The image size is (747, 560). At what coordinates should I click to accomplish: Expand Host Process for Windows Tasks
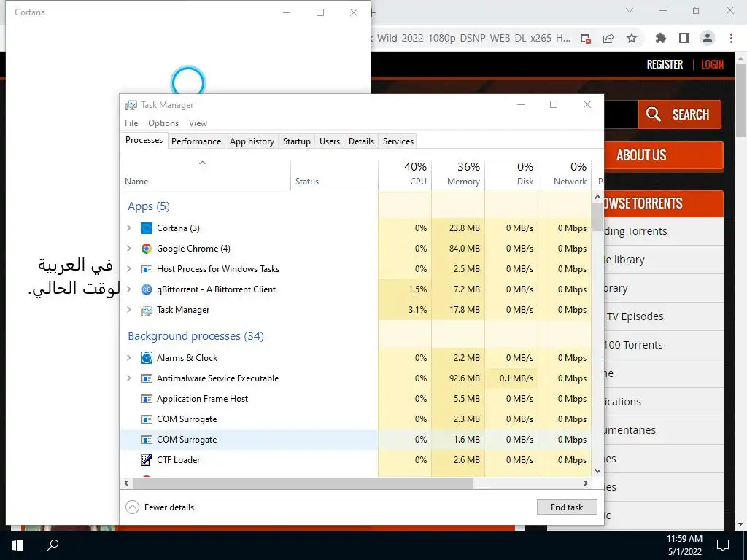pyautogui.click(x=128, y=269)
